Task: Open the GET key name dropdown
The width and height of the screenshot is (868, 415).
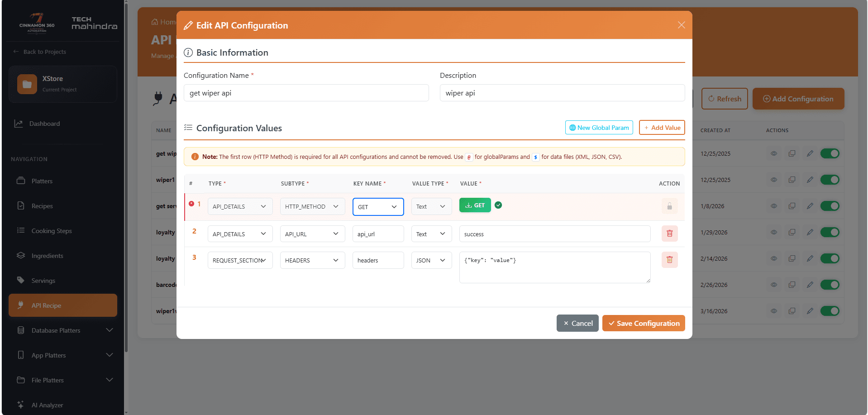Action: click(x=378, y=207)
